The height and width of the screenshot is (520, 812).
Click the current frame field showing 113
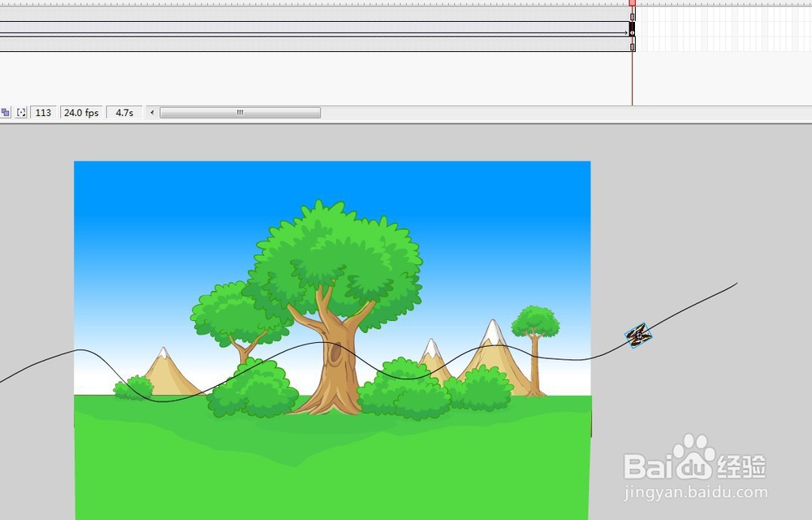point(43,112)
